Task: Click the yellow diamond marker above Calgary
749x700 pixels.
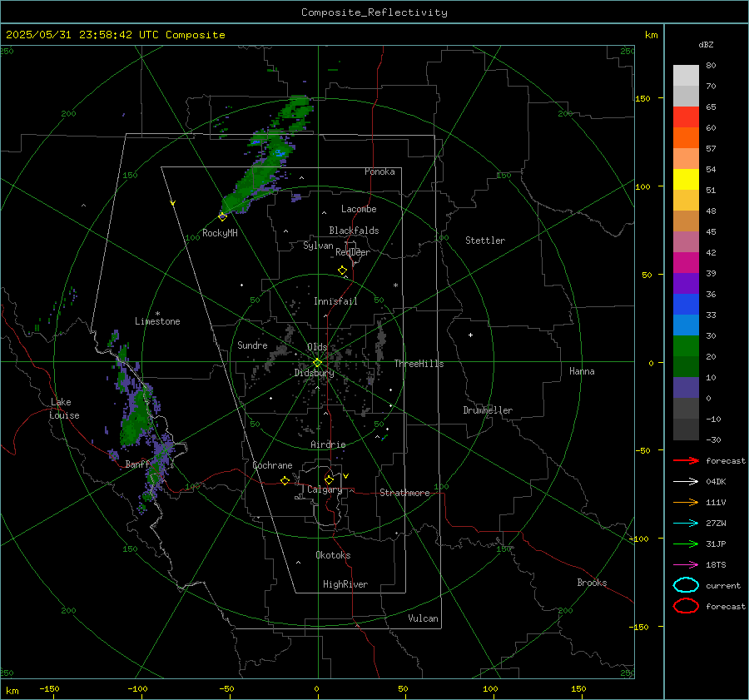Action: click(329, 479)
